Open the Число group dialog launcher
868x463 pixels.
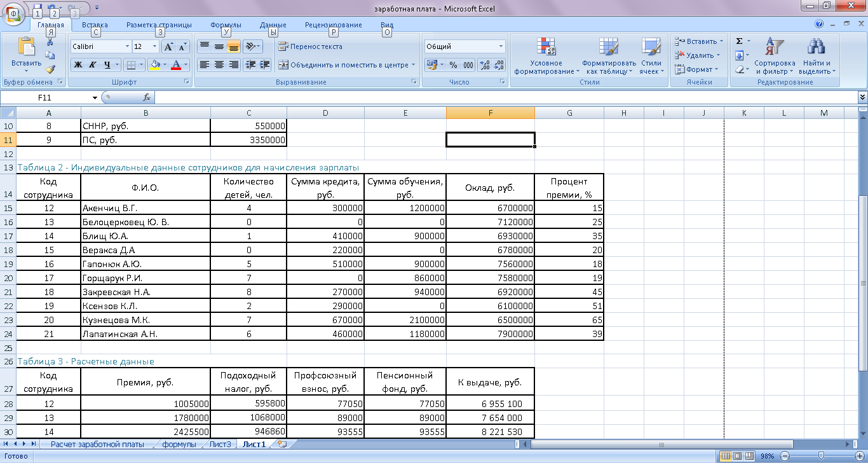[x=503, y=82]
